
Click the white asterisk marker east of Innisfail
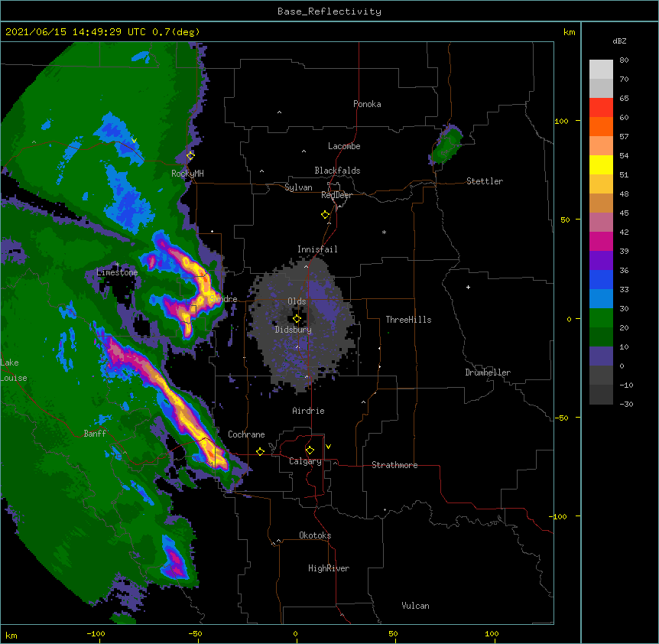tap(384, 232)
